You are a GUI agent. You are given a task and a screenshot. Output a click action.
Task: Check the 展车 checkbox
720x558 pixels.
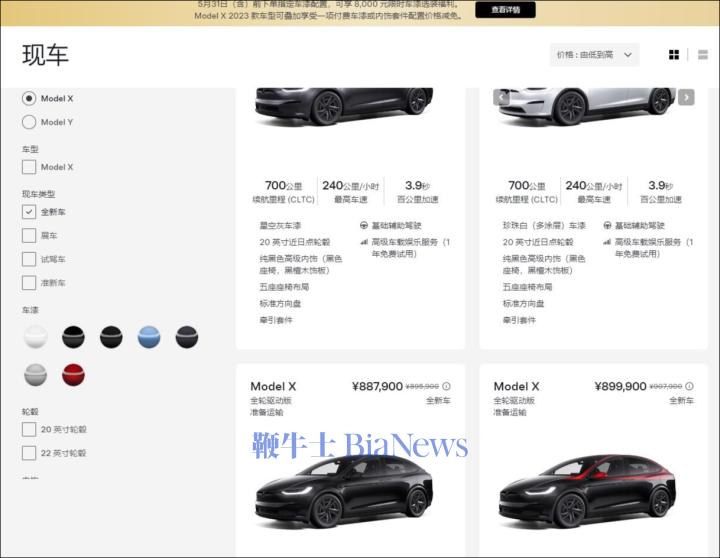29,236
